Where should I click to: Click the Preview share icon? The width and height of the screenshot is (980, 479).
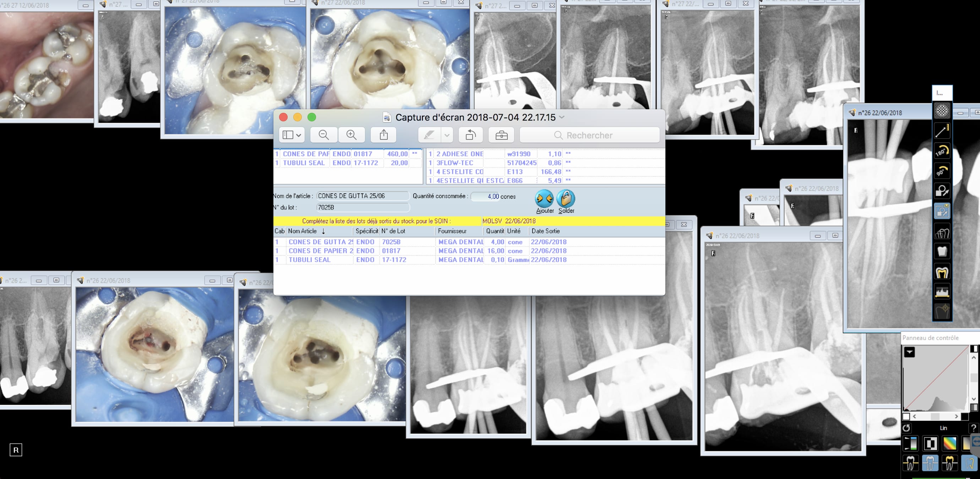point(383,135)
